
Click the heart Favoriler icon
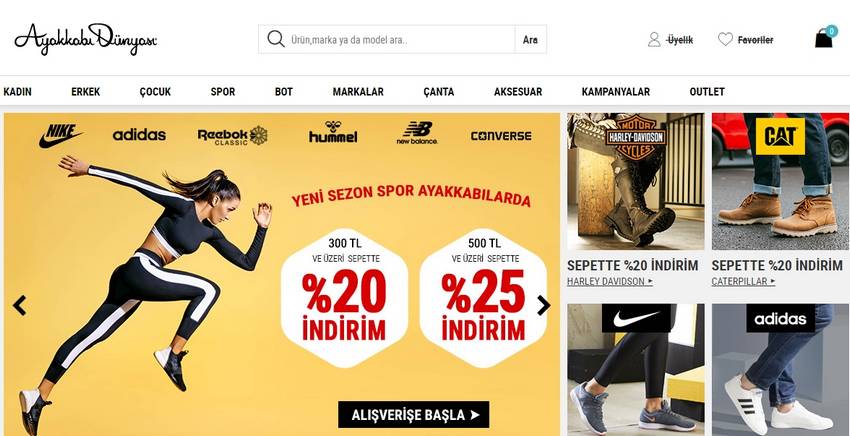[725, 39]
